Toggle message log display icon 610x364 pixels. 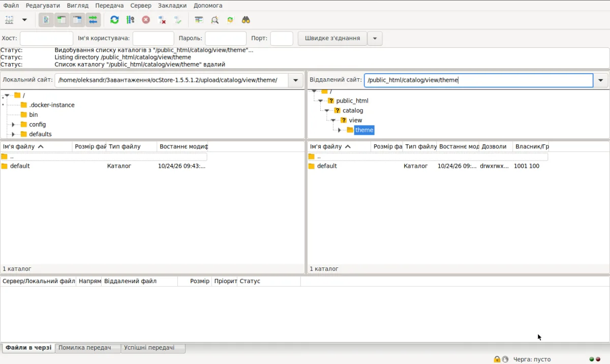coord(46,20)
